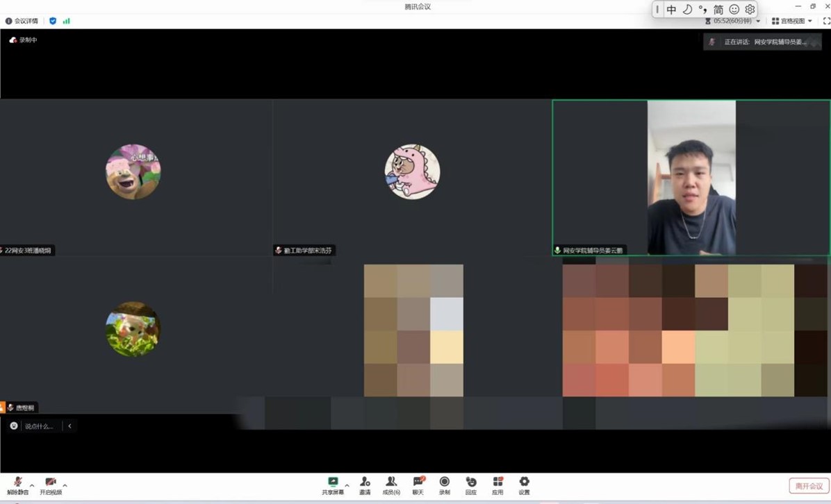This screenshot has height=504, width=831.
Task: Click the security shield icon at top left
Action: click(53, 21)
